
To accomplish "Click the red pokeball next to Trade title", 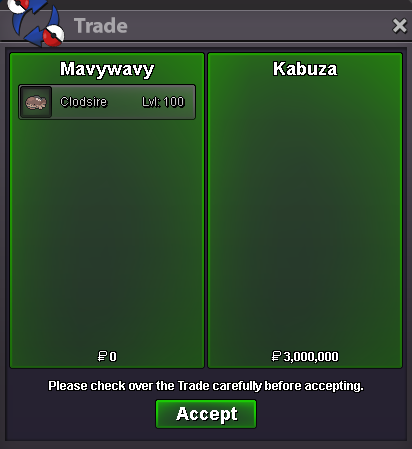I will (54, 35).
